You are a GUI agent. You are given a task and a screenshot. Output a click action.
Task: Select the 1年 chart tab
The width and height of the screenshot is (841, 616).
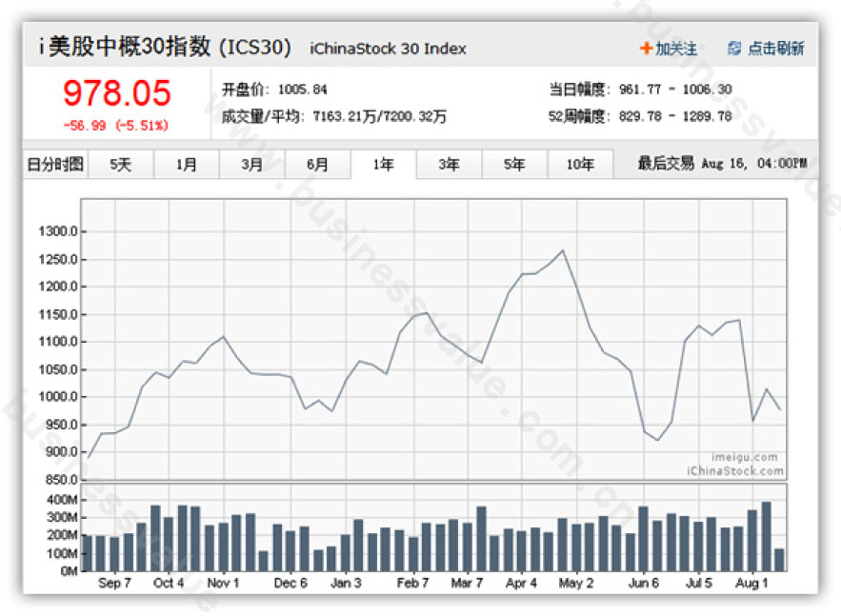coord(383,165)
